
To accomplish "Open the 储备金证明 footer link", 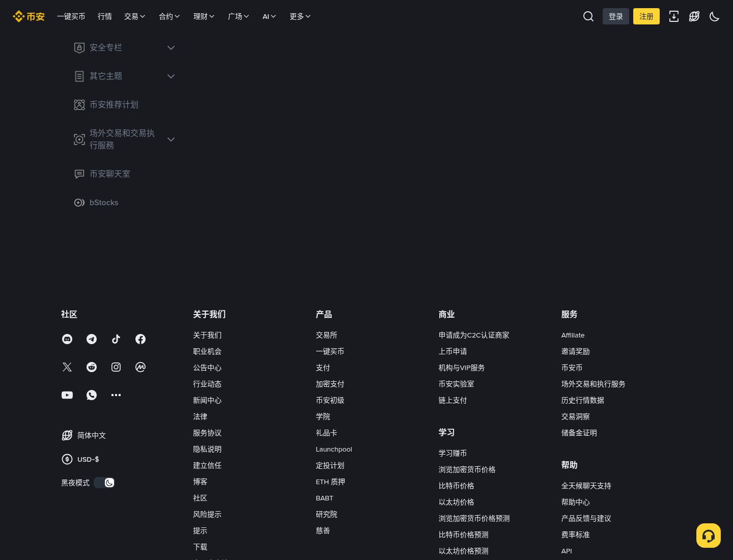I will pos(579,433).
